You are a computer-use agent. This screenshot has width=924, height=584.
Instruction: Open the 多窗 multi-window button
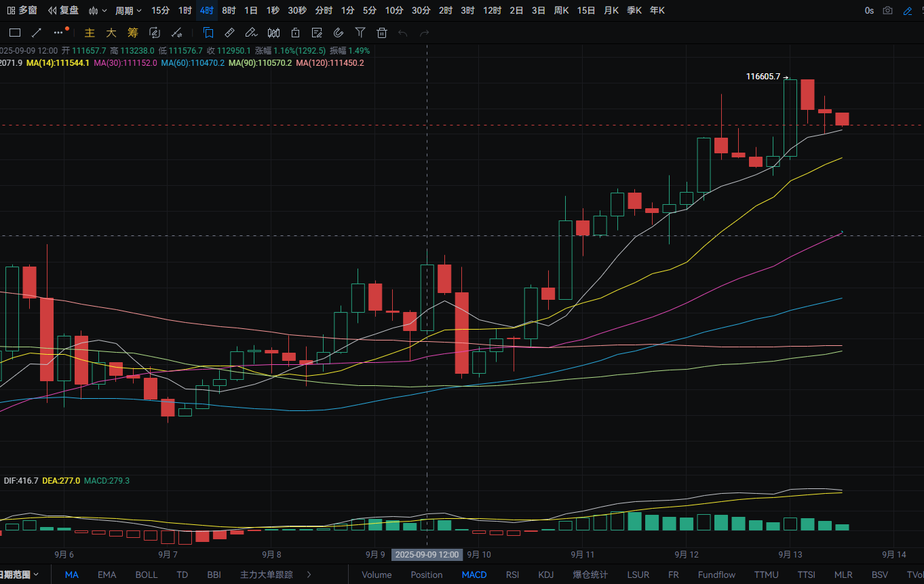tap(22, 10)
